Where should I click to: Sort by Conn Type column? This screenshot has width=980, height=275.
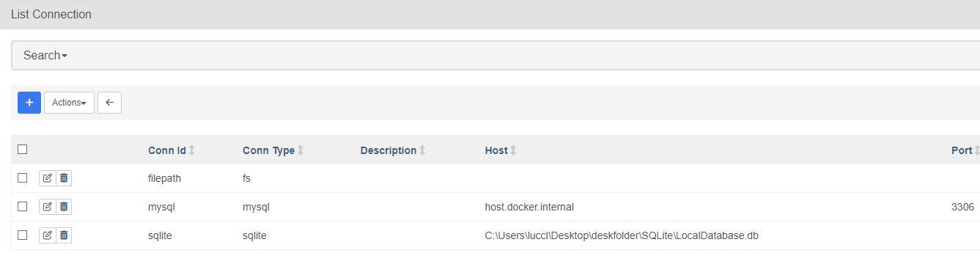pyautogui.click(x=273, y=150)
